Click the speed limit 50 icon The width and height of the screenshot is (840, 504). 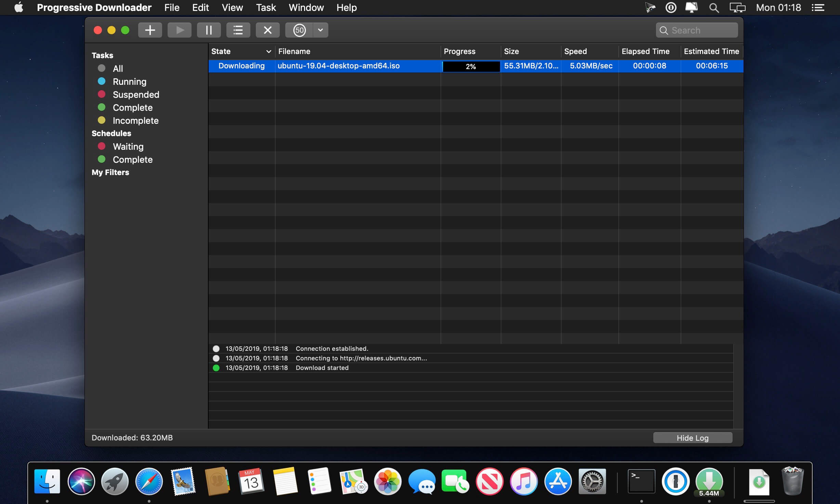click(x=299, y=30)
